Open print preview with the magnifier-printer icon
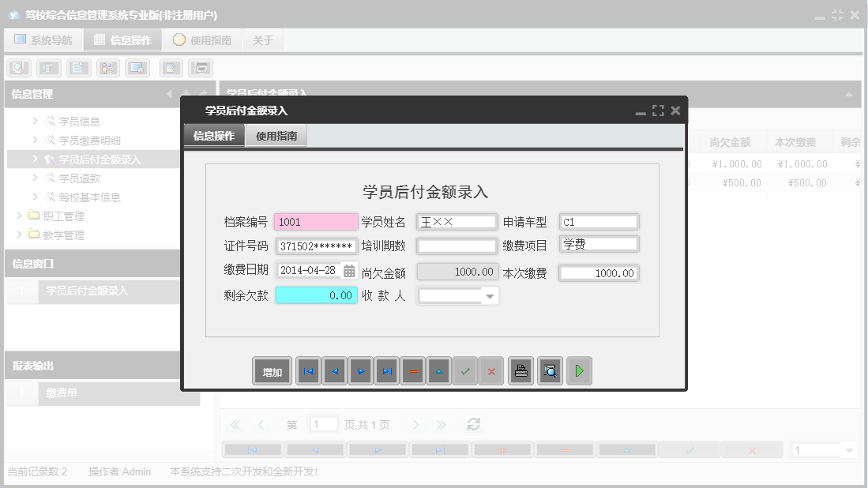This screenshot has width=868, height=488. 550,371
